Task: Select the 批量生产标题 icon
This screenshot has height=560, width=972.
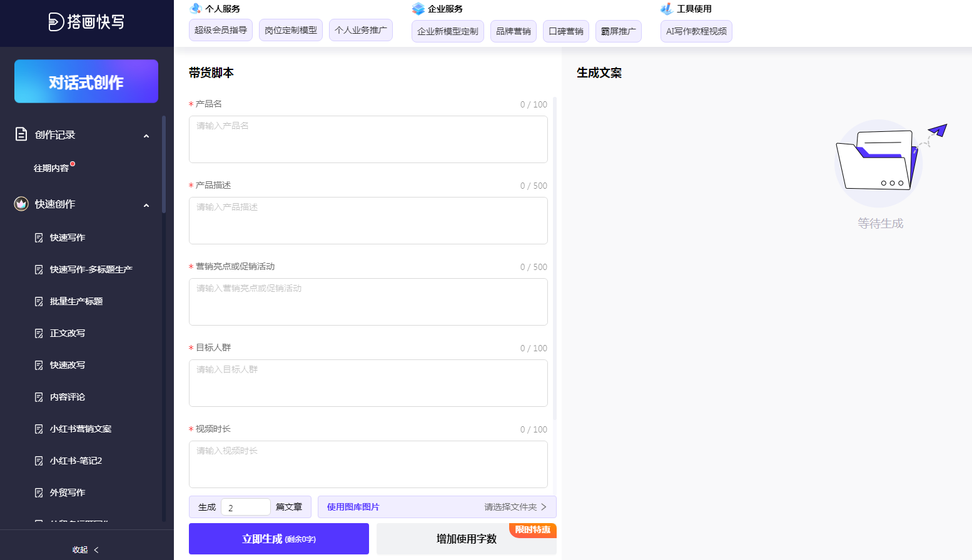Action: [38, 301]
